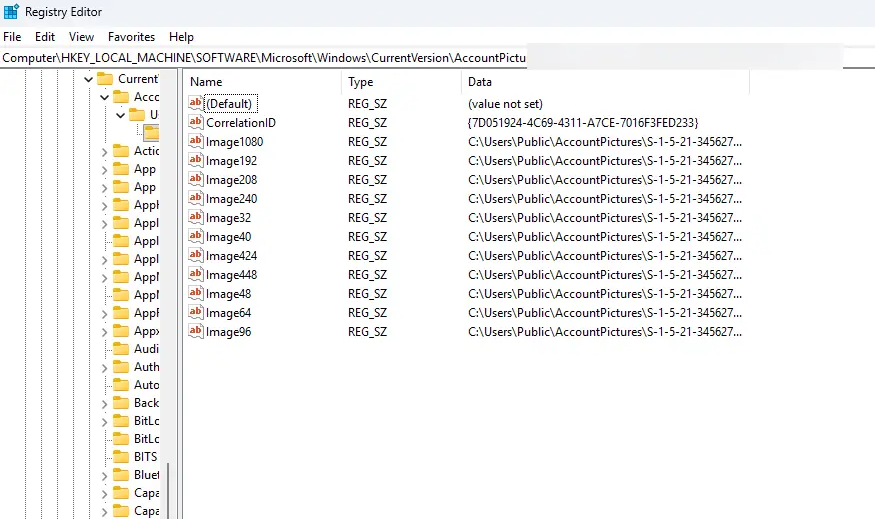Viewport: 875px width, 519px height.
Task: Open the Favorites menu
Action: [131, 37]
